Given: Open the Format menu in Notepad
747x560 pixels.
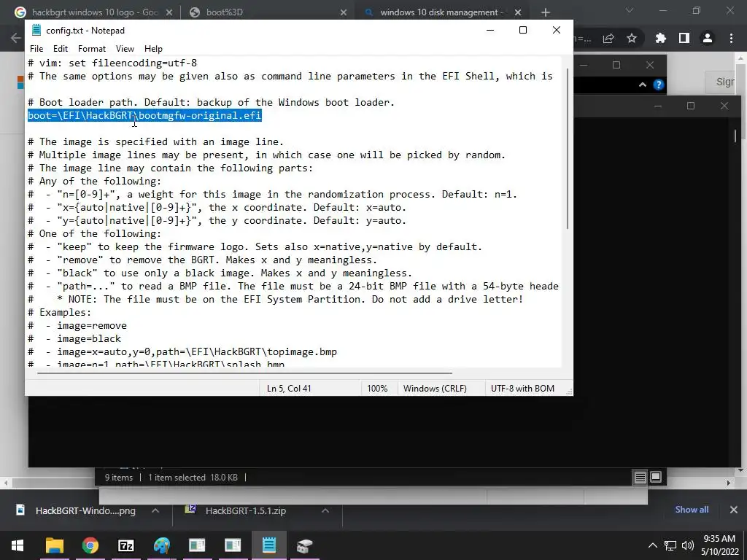Looking at the screenshot, I should 92,49.
